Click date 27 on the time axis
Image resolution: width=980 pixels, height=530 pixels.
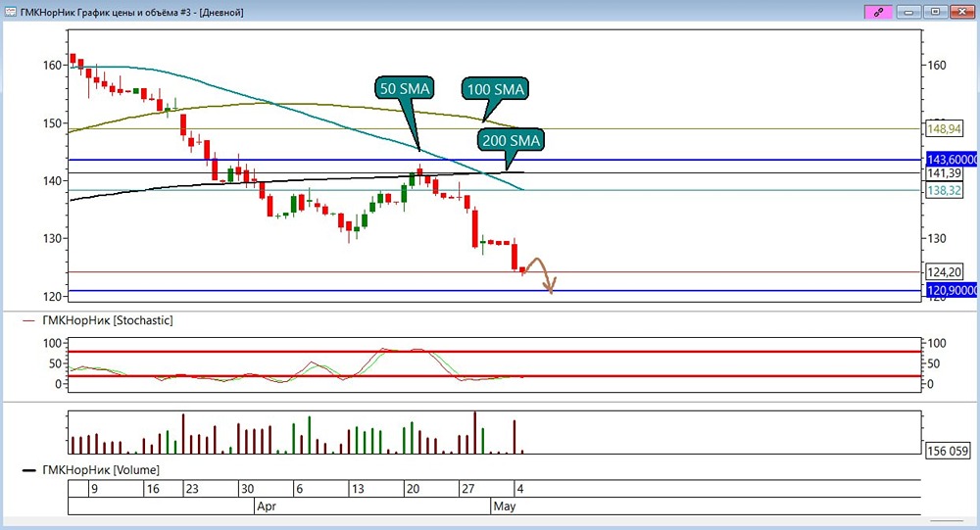pos(468,489)
